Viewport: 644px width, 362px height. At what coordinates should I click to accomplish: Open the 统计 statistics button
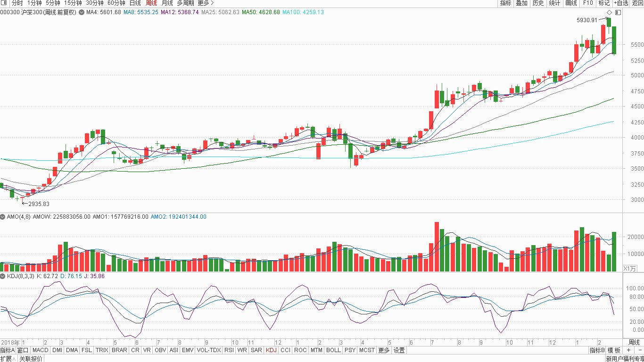[554, 3]
